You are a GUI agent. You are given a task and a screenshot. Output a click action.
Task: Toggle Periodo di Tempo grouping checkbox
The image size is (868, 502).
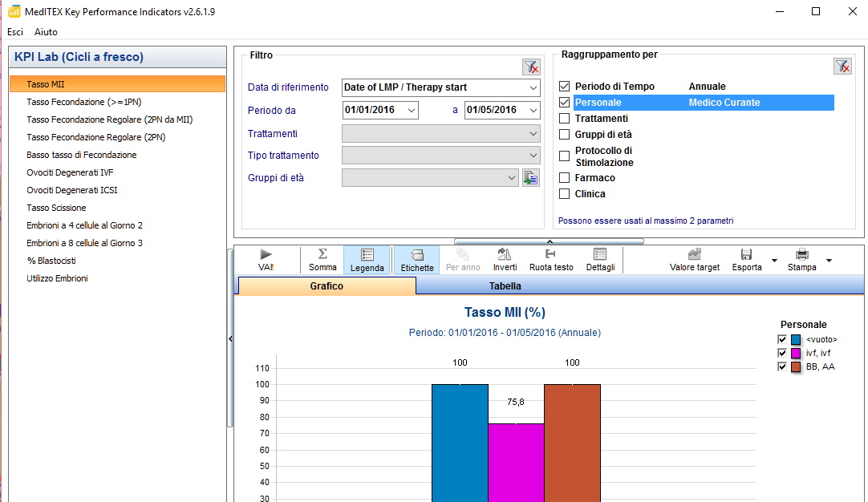pyautogui.click(x=564, y=87)
